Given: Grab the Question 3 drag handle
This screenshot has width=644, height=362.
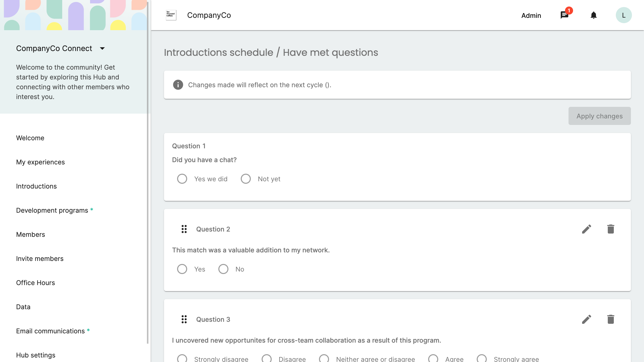Looking at the screenshot, I should click(184, 319).
